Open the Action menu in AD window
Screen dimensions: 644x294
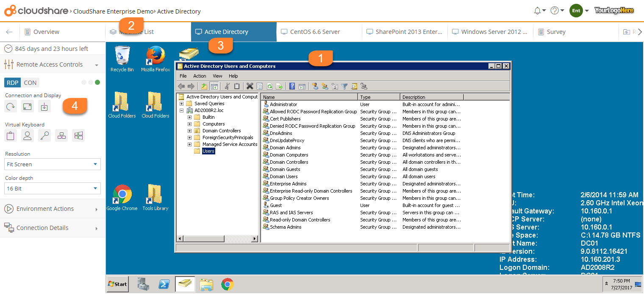[x=200, y=76]
